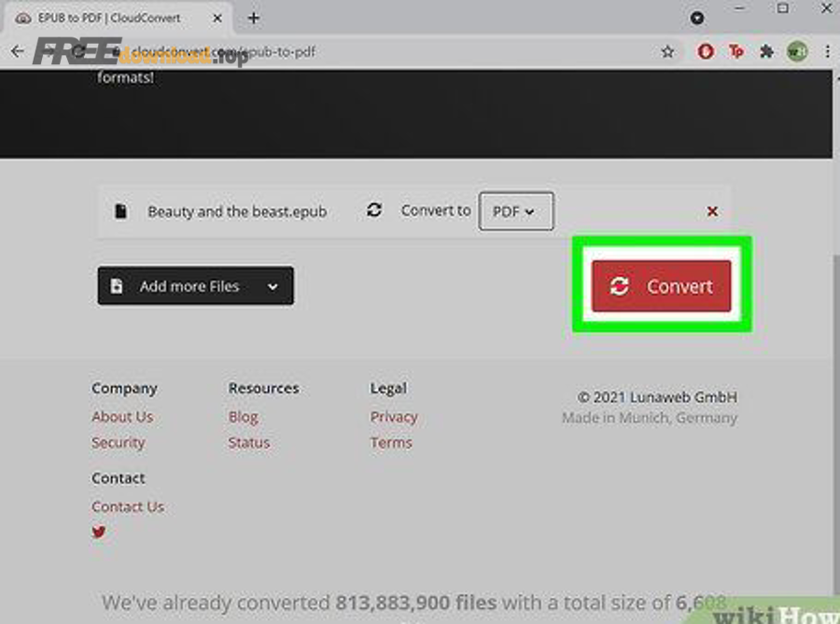Open the Terms link
Screen dimensions: 840x624
click(x=391, y=442)
